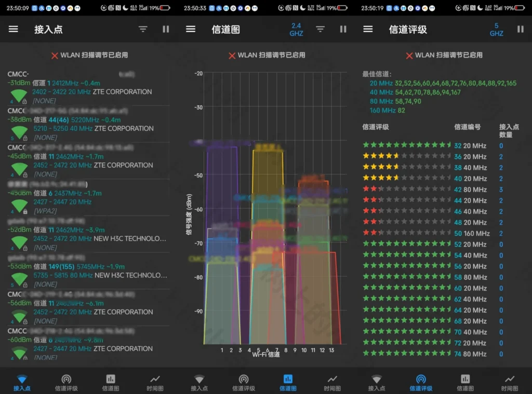Screen dimensions: 532x394
Task: Open the filter options on the 接入点 screen
Action: (143, 29)
